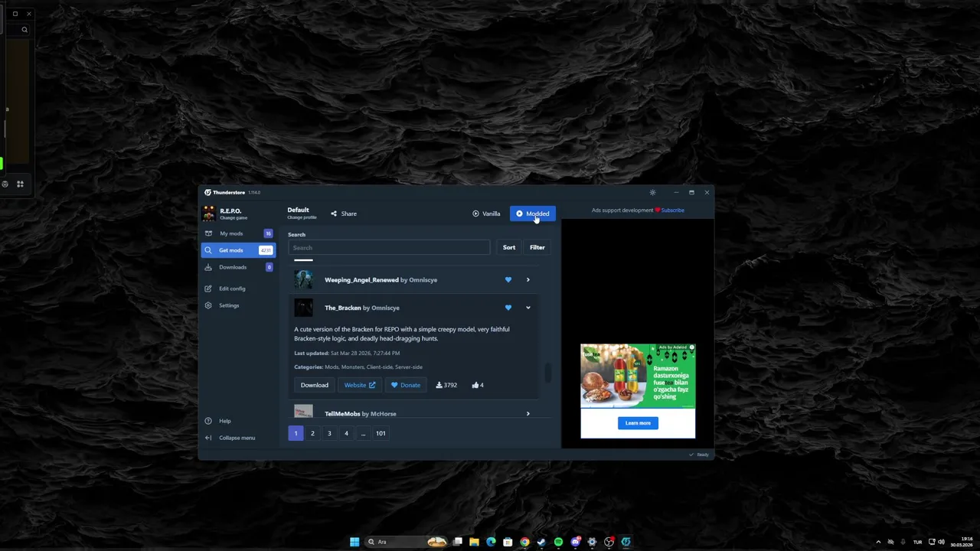Click Change profile under Default
The image size is (980, 551).
(x=302, y=217)
